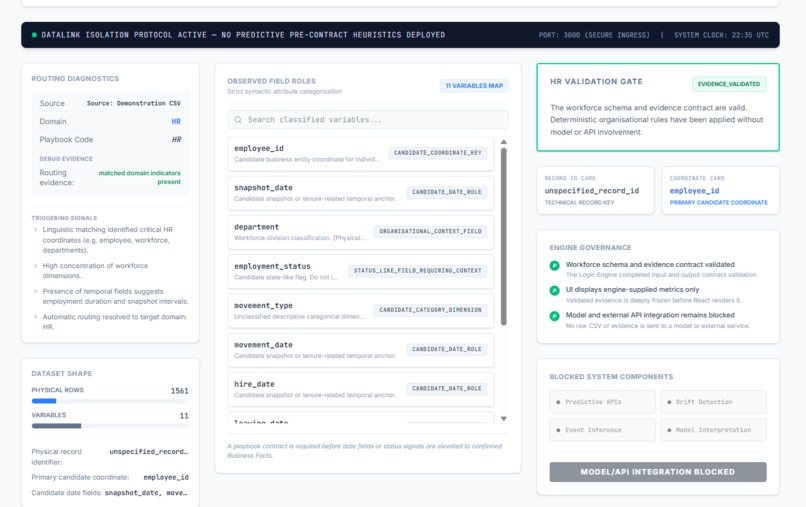This screenshot has height=507, width=806.
Task: Select the Model Interpretation blocked component
Action: (713, 430)
